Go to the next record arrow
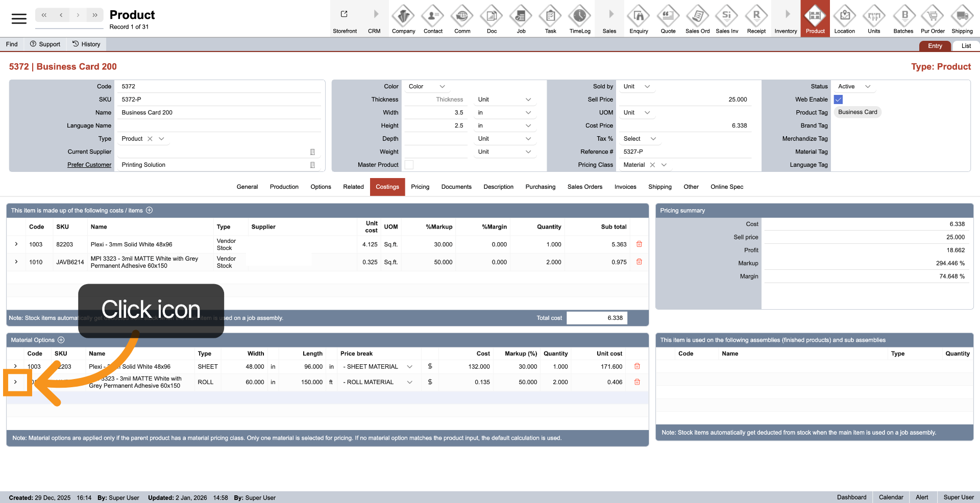Viewport: 980px width, 503px height. (78, 15)
